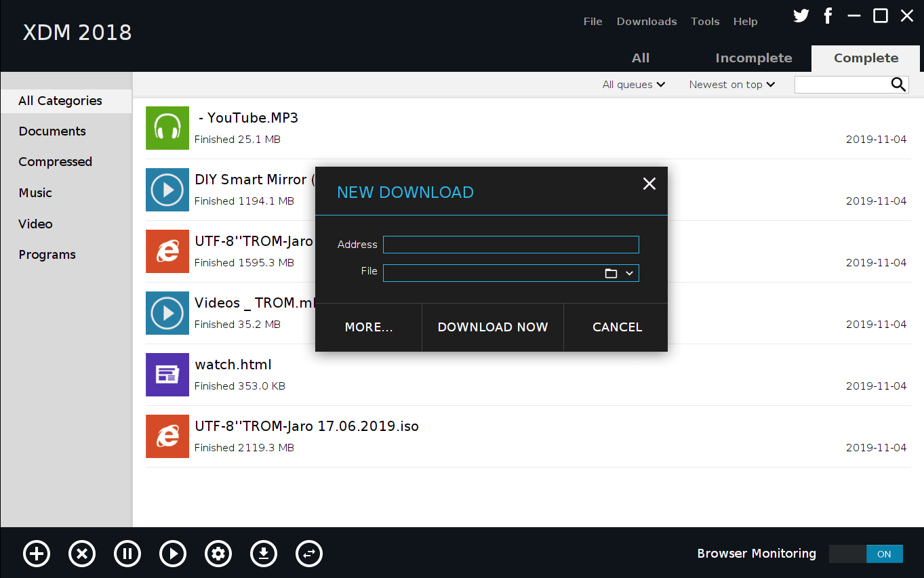Open the Newest on top sort dropdown

coord(731,85)
